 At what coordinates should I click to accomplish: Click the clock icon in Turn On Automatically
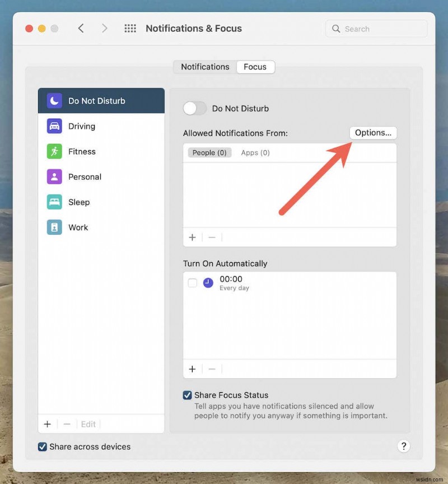208,283
